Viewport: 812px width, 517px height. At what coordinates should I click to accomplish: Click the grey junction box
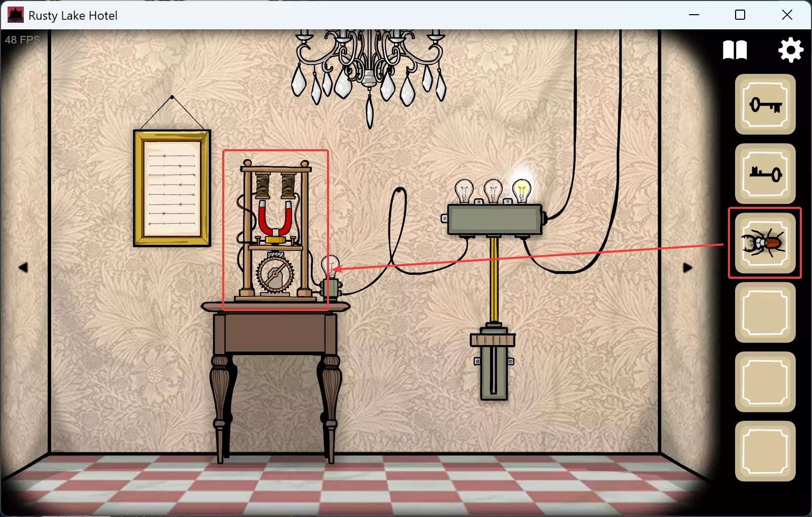pos(495,220)
